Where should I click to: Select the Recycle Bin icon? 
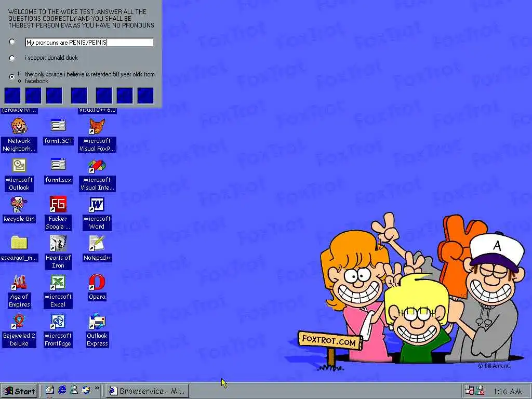19,210
